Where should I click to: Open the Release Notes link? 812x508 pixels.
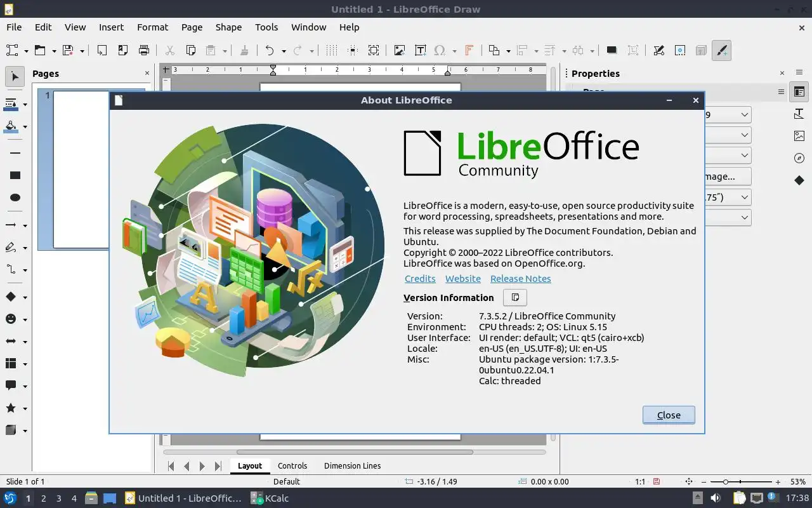[x=520, y=279]
